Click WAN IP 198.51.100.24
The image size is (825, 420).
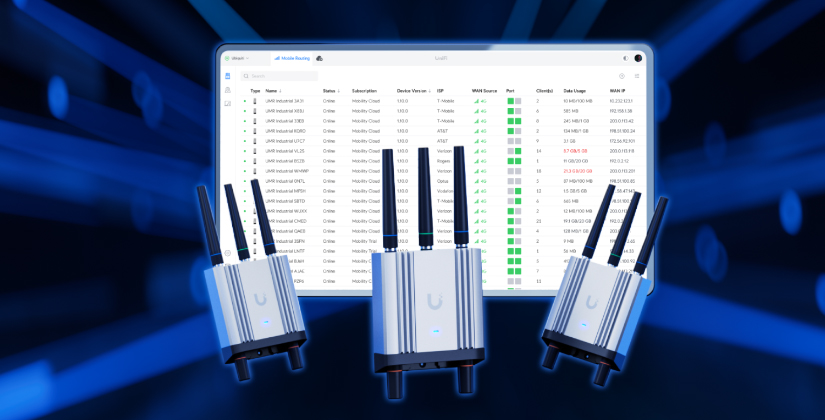point(622,131)
